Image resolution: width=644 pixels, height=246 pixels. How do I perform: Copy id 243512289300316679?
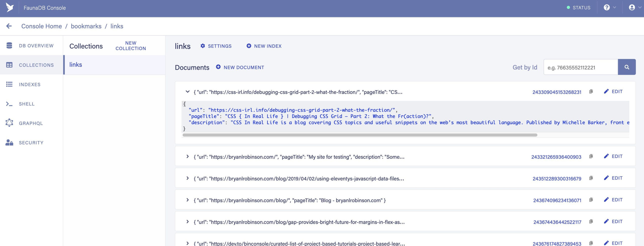591,178
